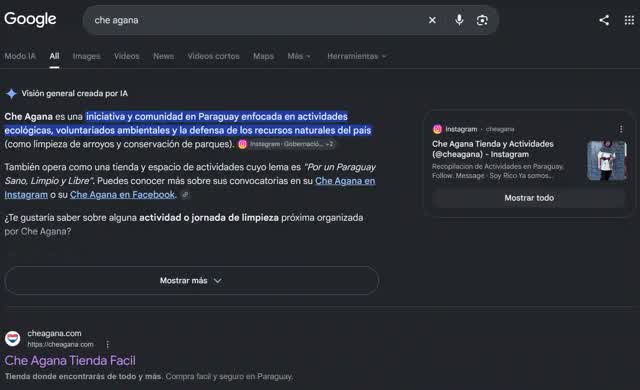Open the 'Che Agana en Facebook' link
This screenshot has width=640, height=390.
click(x=122, y=195)
